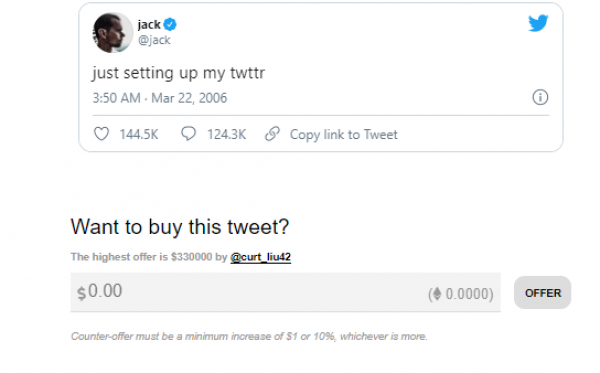Open the @jack handle
This screenshot has height=373, width=600.
pyautogui.click(x=154, y=40)
